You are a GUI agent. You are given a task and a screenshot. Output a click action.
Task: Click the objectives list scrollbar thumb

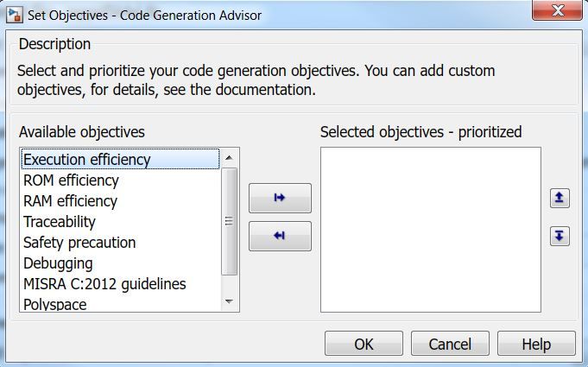(x=230, y=221)
